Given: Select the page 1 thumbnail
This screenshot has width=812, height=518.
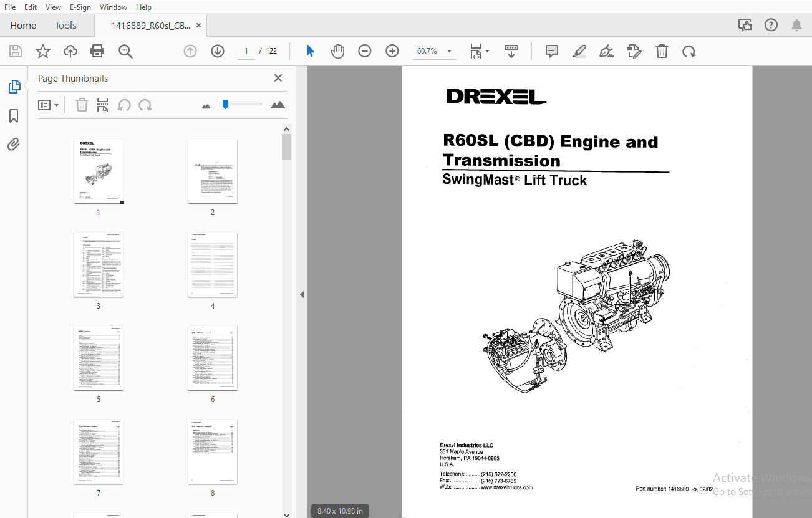Looking at the screenshot, I should (99, 171).
